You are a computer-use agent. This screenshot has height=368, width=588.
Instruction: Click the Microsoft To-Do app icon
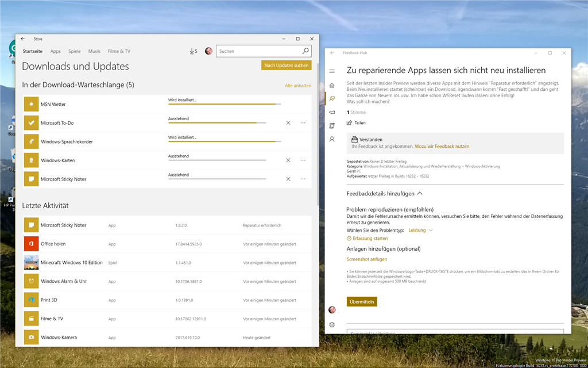click(31, 123)
